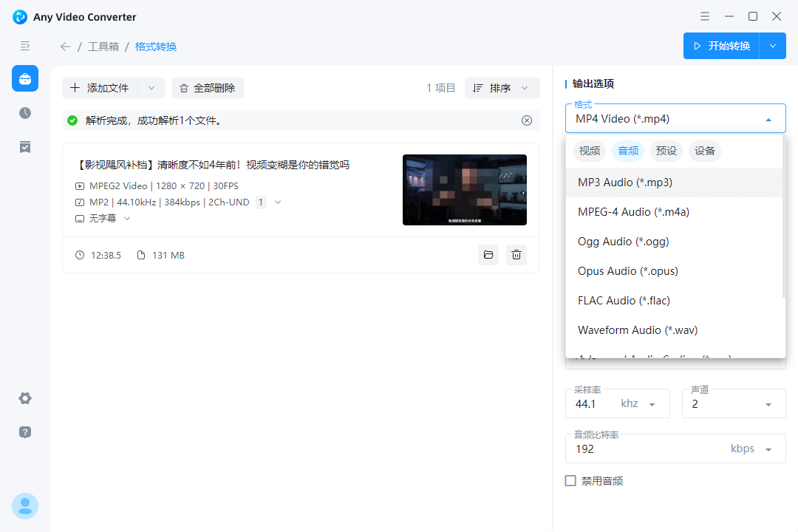The image size is (798, 532).
Task: Enable the 禁用音频 checkbox
Action: [x=570, y=480]
